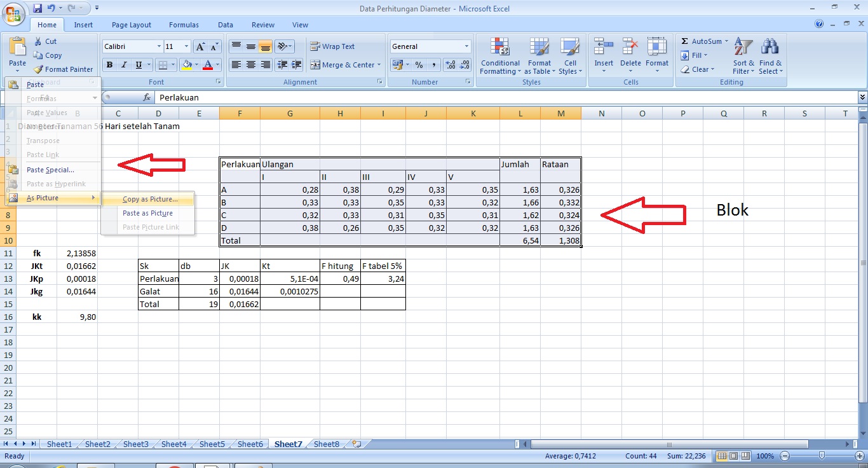This screenshot has width=868, height=468.
Task: Click the Insert Worksheet tab icon
Action: 356,444
